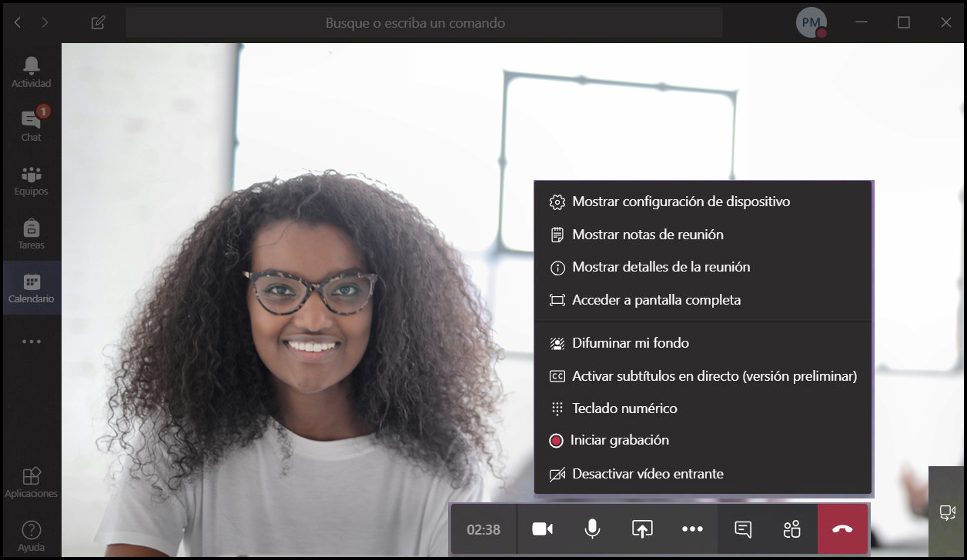
Task: Expand more apps ellipsis in sidebar
Action: [x=31, y=341]
